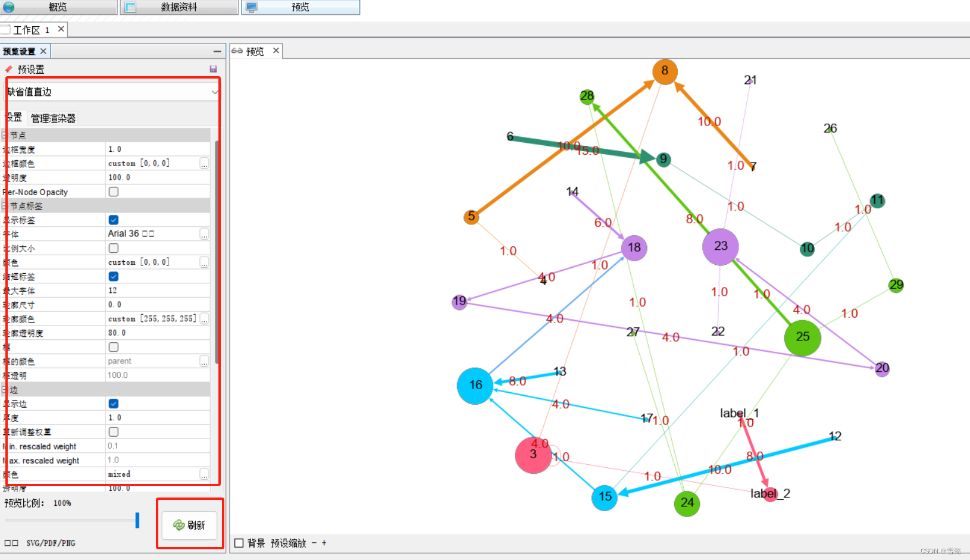Click the 'label_2' node text

coord(770,493)
